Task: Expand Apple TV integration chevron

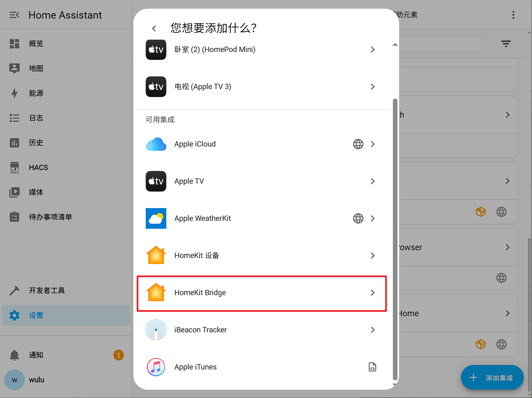Action: (373, 181)
